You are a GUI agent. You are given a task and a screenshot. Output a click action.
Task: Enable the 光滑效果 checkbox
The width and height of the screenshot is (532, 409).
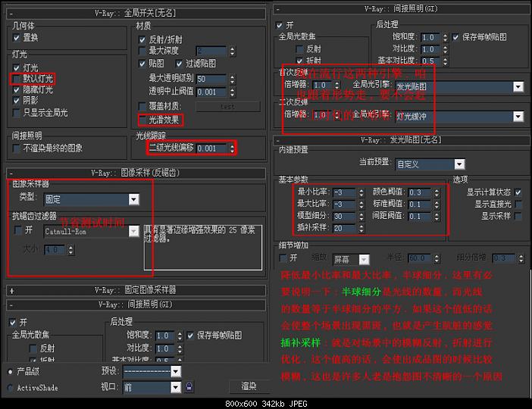pyautogui.click(x=142, y=120)
